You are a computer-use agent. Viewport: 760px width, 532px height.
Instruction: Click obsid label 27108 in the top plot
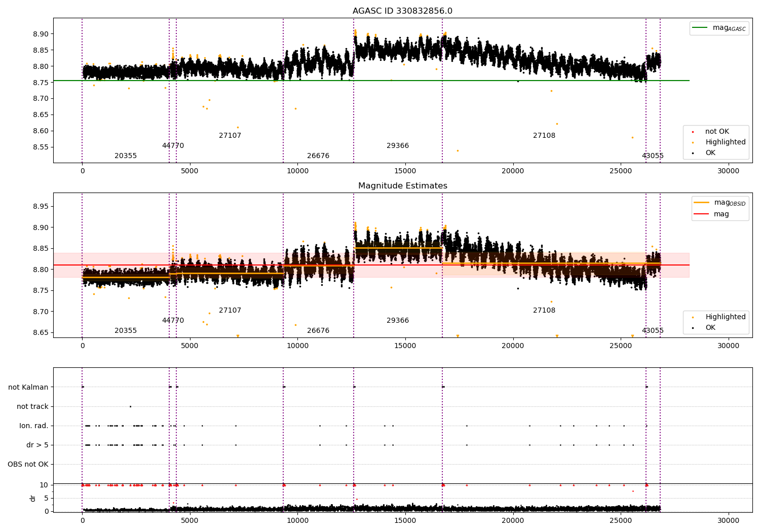pyautogui.click(x=544, y=136)
